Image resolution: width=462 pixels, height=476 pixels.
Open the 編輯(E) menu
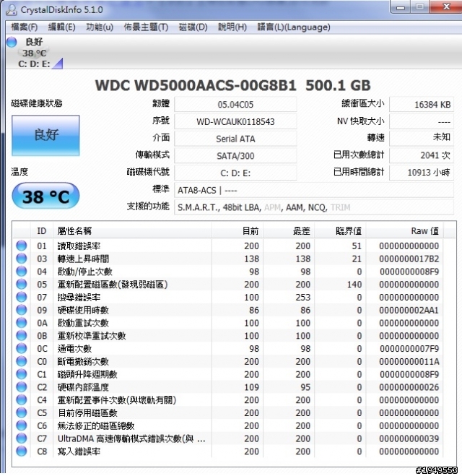pyautogui.click(x=62, y=27)
